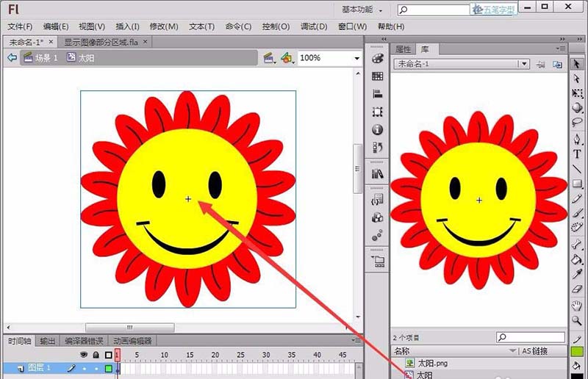Toggle green outline square of 图层 1
The width and height of the screenshot is (588, 379).
(x=108, y=369)
